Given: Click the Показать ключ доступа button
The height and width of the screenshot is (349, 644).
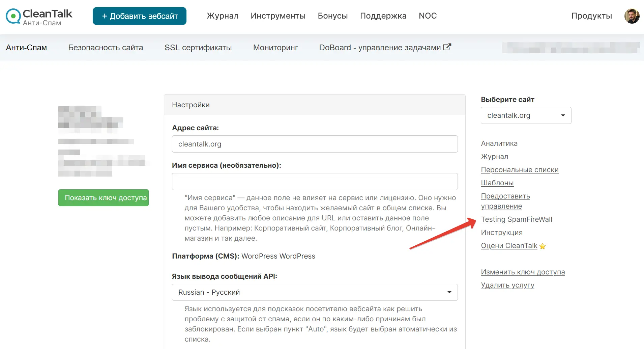Looking at the screenshot, I should [104, 198].
